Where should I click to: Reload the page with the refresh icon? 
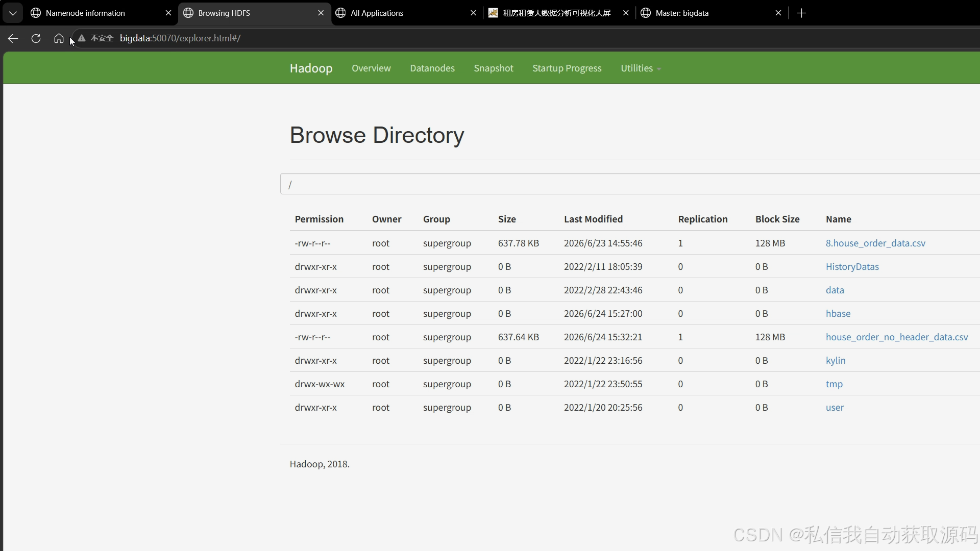pos(36,38)
